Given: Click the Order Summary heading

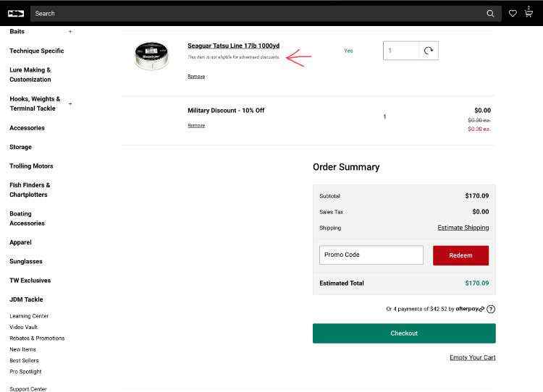Looking at the screenshot, I should [346, 167].
